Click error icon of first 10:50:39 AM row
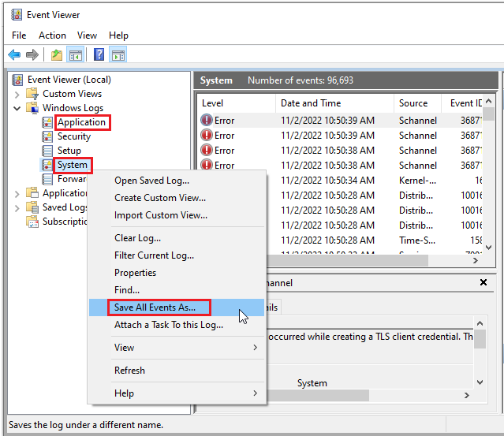504x436 pixels. pos(207,120)
